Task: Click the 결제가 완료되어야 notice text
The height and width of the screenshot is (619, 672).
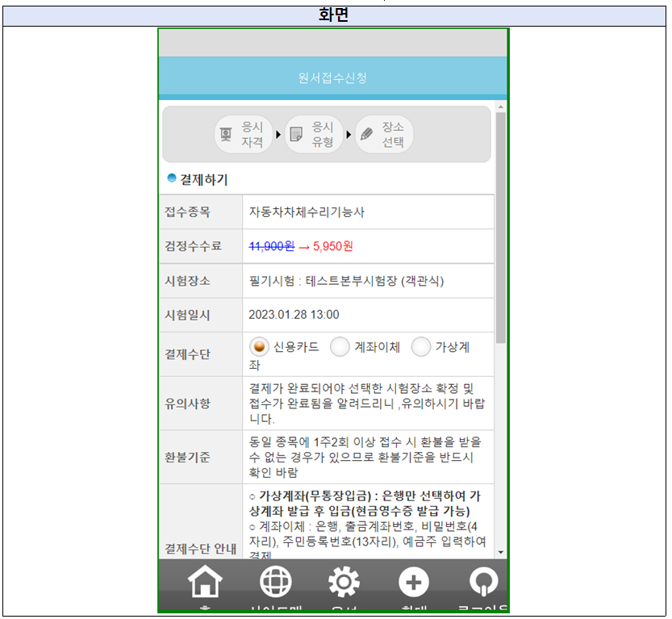Action: [x=367, y=404]
